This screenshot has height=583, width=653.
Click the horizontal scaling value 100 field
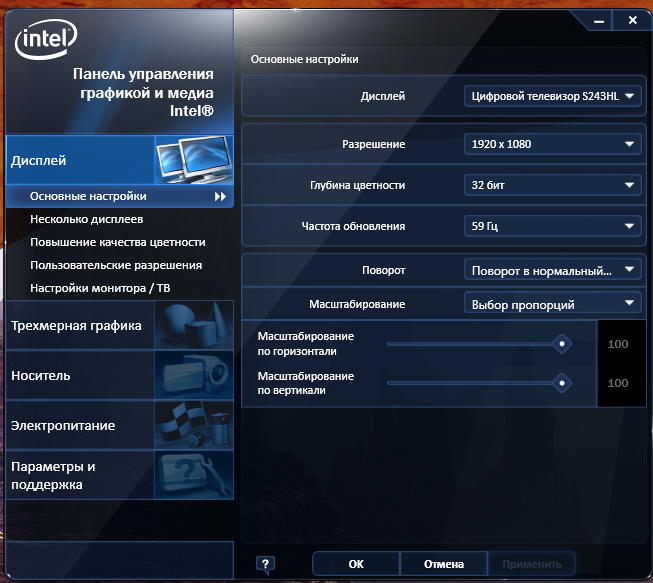(x=618, y=344)
